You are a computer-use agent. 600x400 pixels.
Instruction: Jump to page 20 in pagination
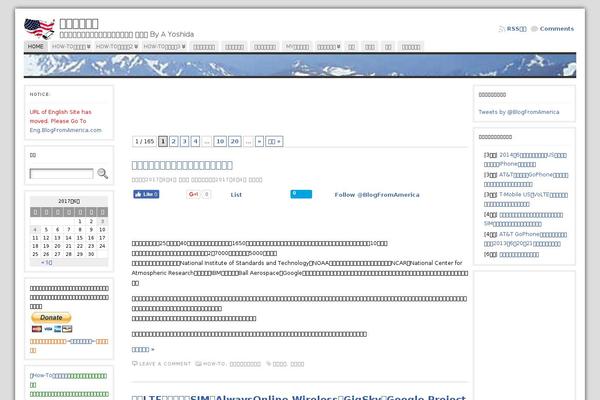click(x=235, y=141)
